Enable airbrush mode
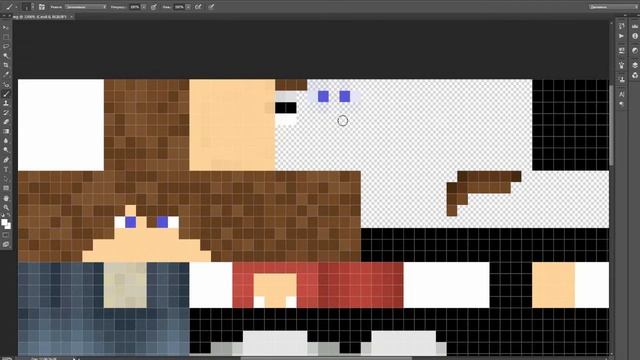The image size is (640, 360). click(198, 7)
